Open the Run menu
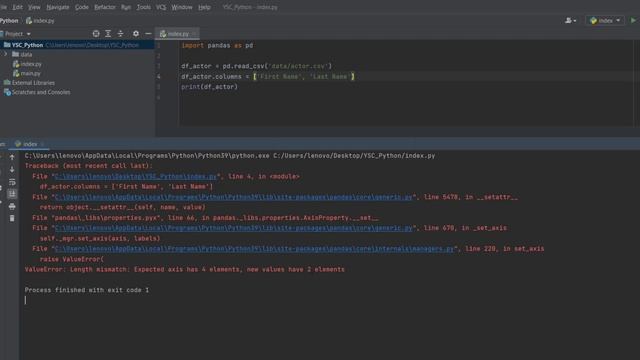This screenshot has width=640, height=360. pos(126,7)
